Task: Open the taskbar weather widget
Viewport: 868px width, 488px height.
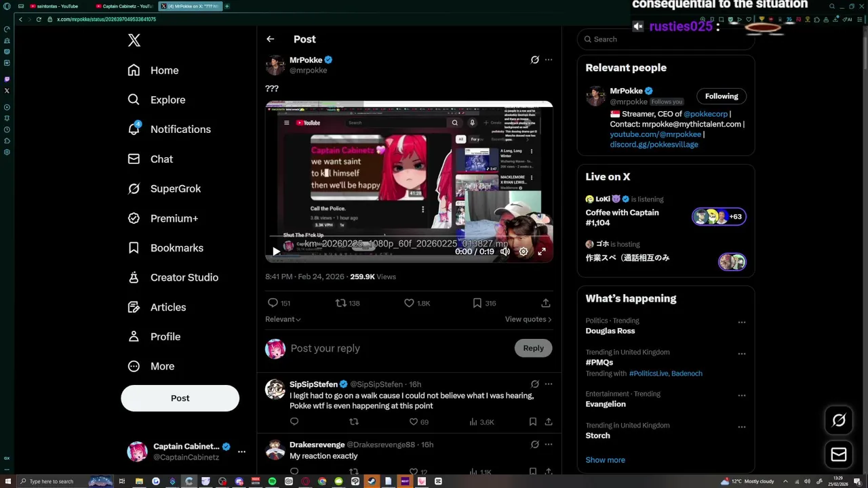Action: click(x=747, y=481)
